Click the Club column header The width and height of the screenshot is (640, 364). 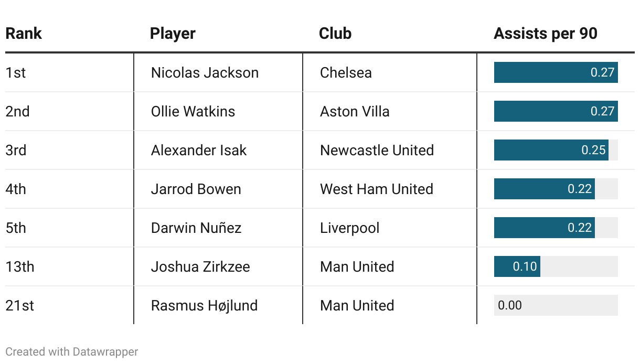(335, 34)
